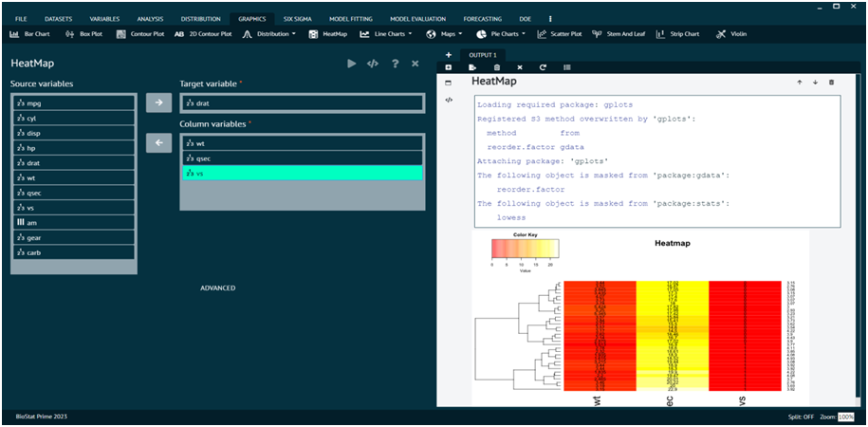Select wt in Column variables list
The height and width of the screenshot is (427, 868).
point(303,143)
